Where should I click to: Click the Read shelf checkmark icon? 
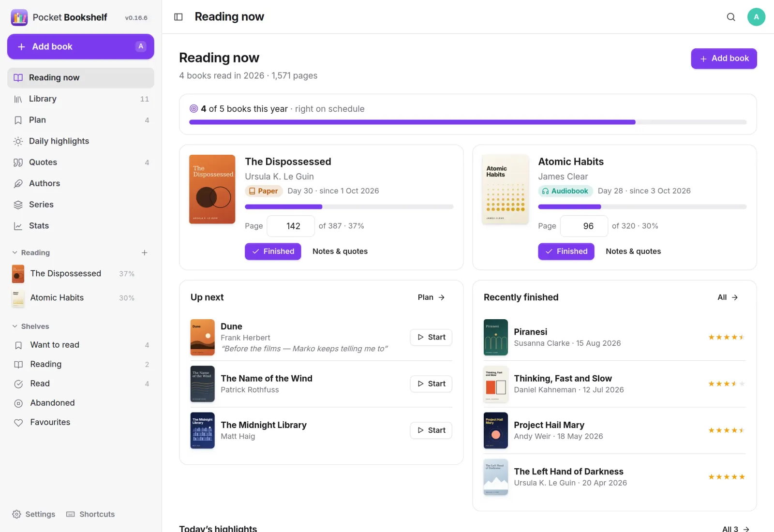(18, 384)
